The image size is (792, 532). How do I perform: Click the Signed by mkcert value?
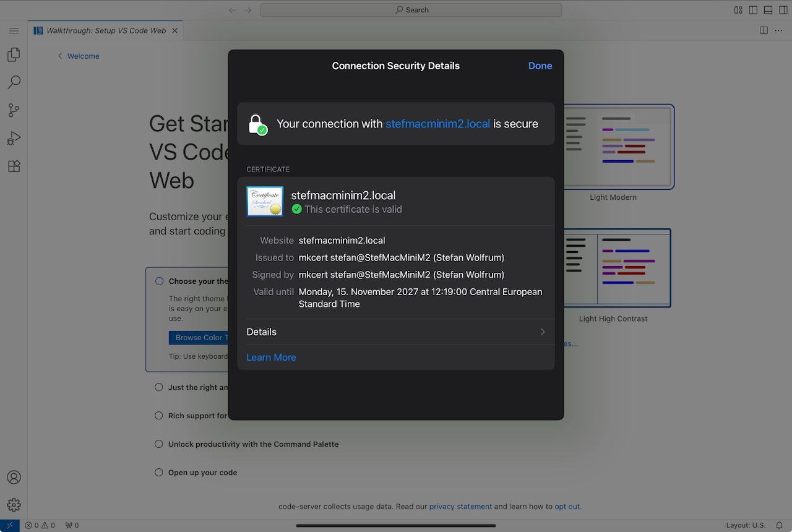(401, 275)
